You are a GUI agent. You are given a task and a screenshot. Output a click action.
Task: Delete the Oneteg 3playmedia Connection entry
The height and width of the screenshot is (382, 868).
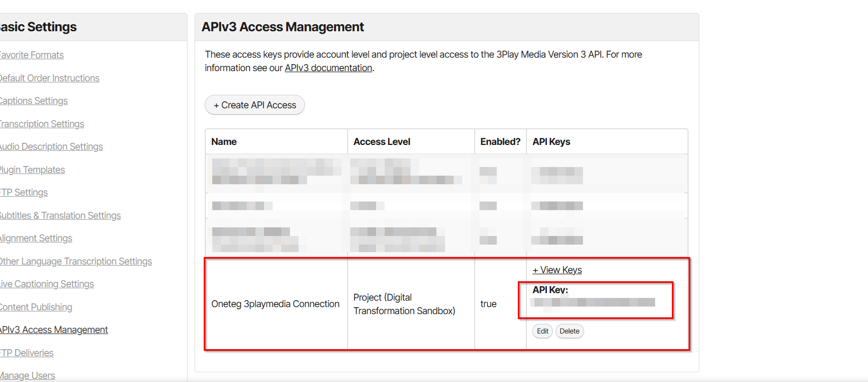[570, 331]
